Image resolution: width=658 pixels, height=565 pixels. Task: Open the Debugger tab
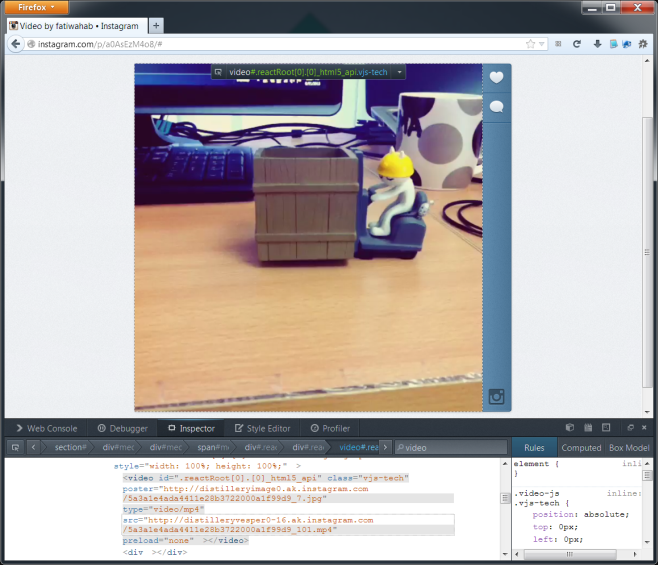[122, 428]
